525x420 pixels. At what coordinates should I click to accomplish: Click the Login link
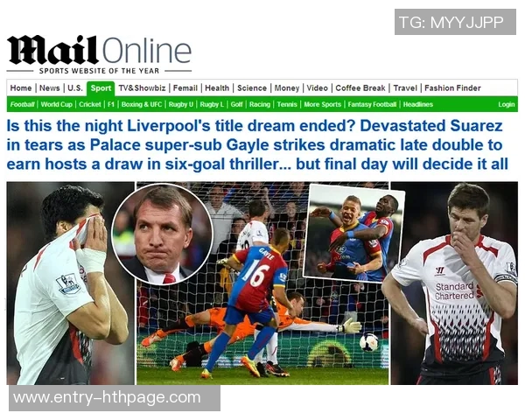(x=507, y=104)
